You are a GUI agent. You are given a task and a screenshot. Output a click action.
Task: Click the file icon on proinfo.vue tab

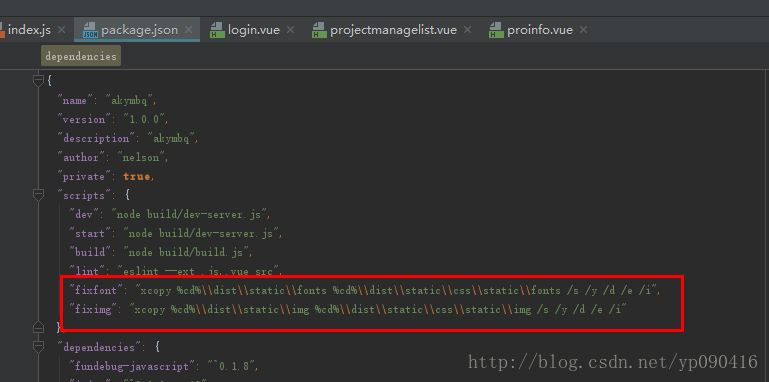pos(496,30)
